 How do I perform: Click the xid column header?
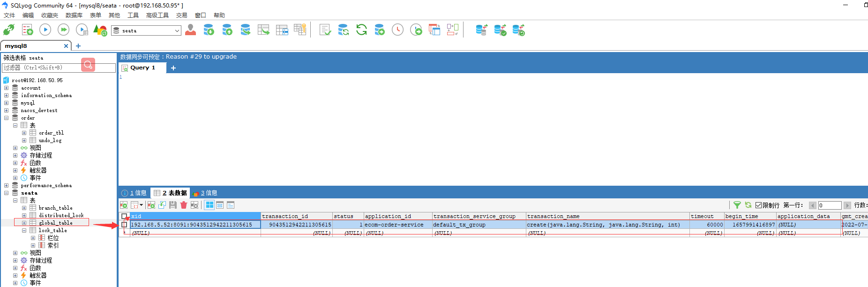click(x=195, y=216)
